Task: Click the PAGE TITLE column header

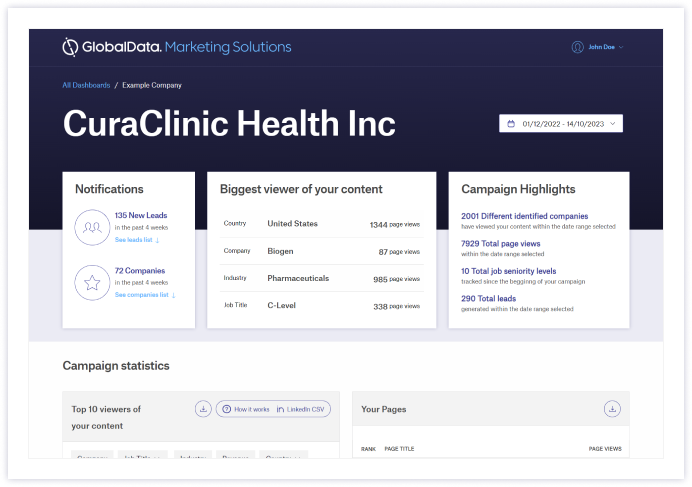Action: 399,449
